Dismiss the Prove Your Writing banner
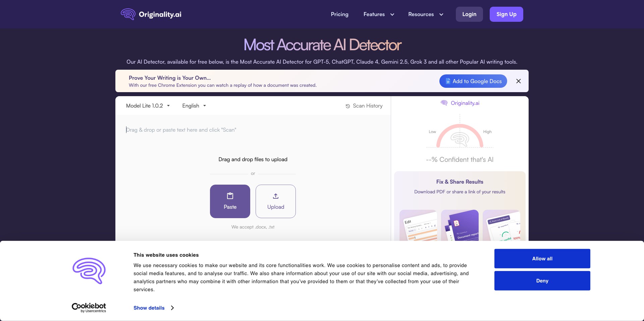Image resolution: width=644 pixels, height=321 pixels. (x=519, y=81)
